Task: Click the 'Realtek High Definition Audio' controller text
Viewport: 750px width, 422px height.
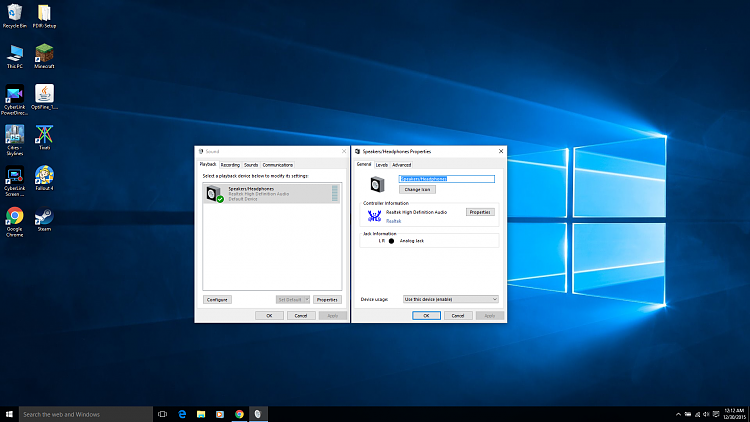Action: 416,212
